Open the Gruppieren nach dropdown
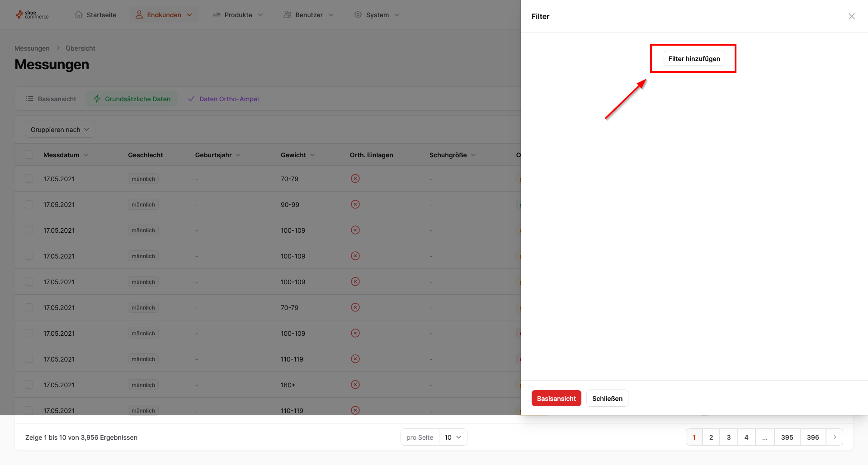This screenshot has height=465, width=868. (x=60, y=130)
